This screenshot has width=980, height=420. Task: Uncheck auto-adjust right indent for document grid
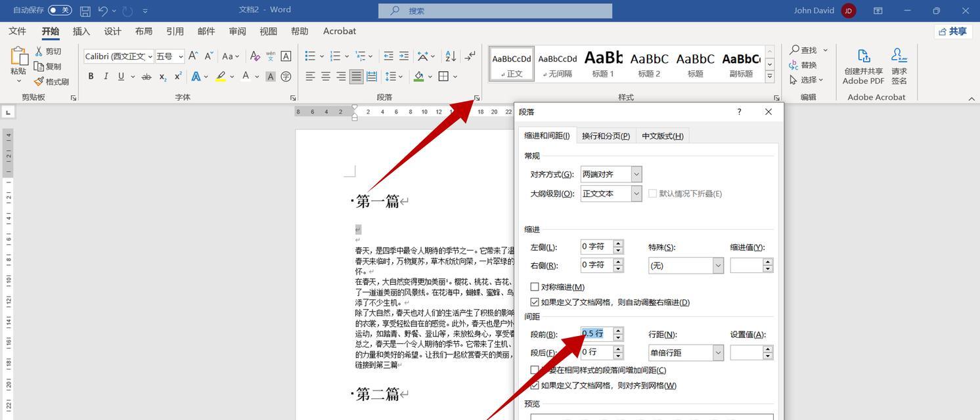535,303
